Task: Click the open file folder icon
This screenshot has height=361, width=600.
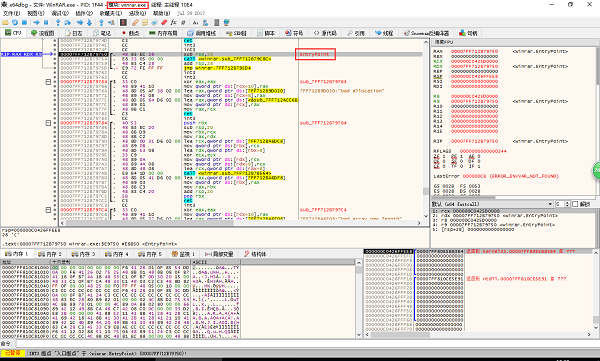Action: point(6,23)
